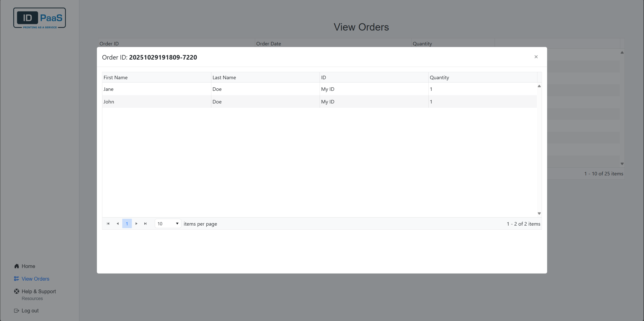Jump to first page using pagination icon

[108, 224]
